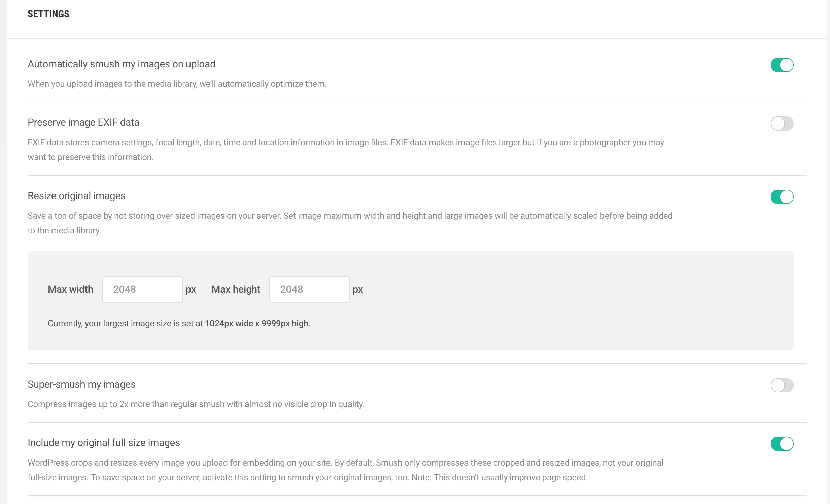Image resolution: width=830 pixels, height=504 pixels.
Task: Click 'Automatically smush my images on upload' label
Action: [x=122, y=64]
